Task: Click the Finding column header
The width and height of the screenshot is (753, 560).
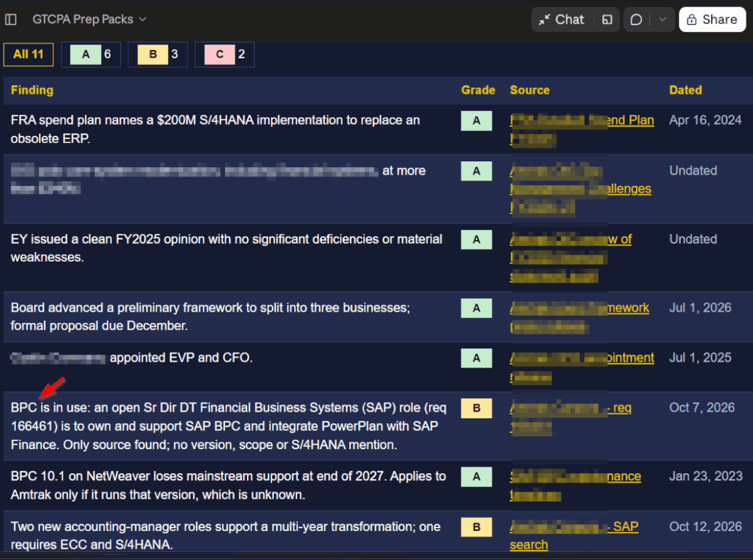Action: [32, 90]
